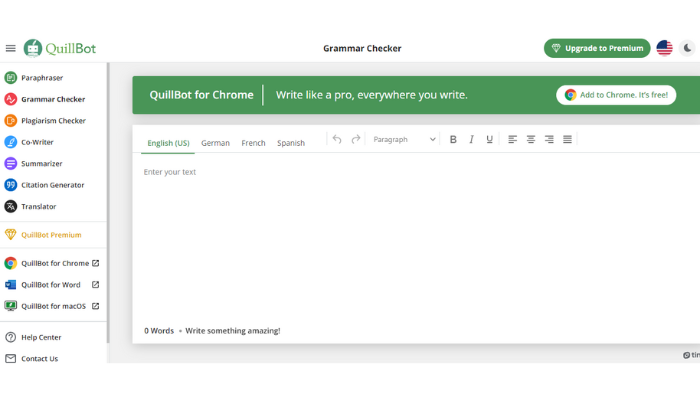The height and width of the screenshot is (400, 700).
Task: Toggle italic formatting
Action: (x=471, y=139)
